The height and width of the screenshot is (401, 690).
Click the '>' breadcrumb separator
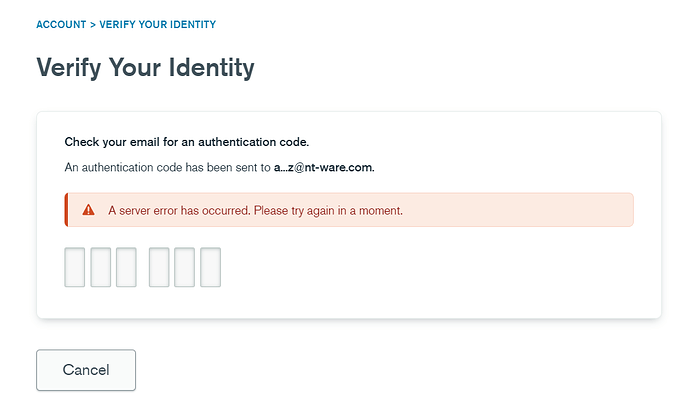coord(93,24)
